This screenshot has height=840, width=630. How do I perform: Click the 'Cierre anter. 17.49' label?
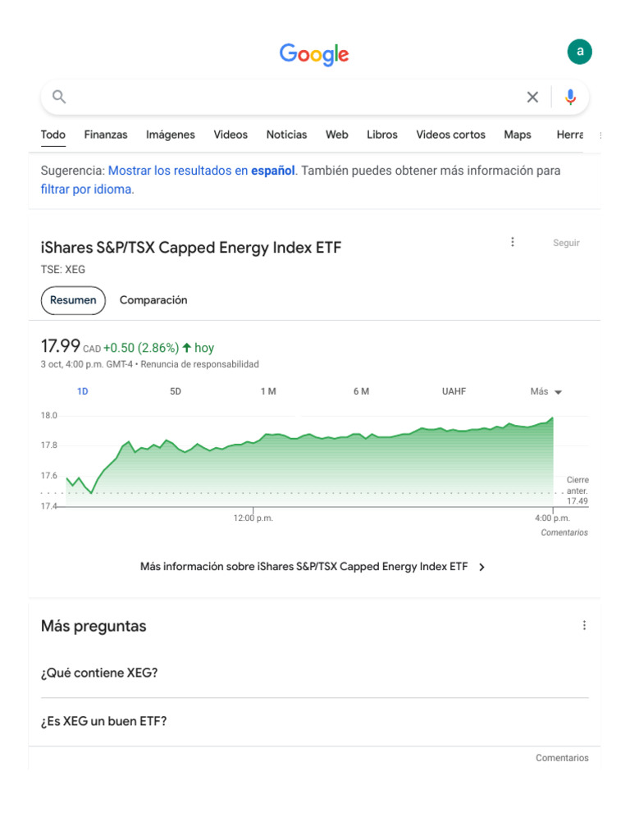577,491
